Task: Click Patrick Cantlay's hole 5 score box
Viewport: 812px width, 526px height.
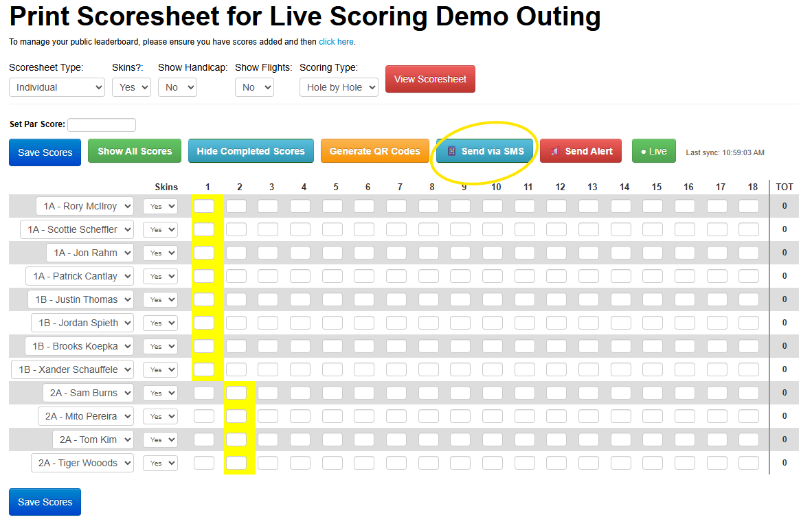Action: click(332, 276)
